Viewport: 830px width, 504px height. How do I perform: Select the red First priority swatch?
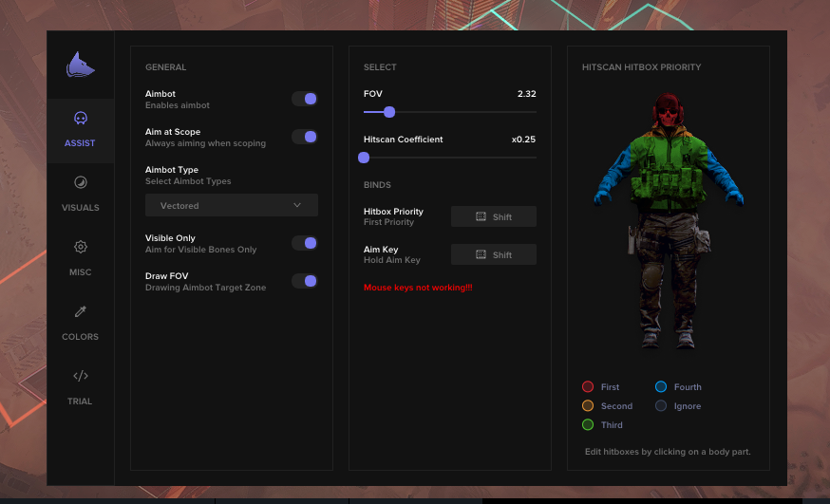588,387
